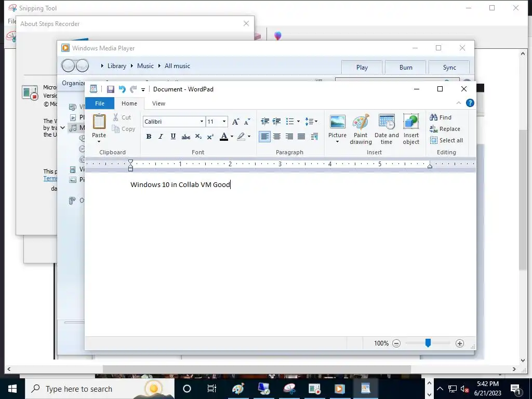Click the Snipping Tool horizontal scrollbar
The height and width of the screenshot is (399, 532).
(x=257, y=369)
